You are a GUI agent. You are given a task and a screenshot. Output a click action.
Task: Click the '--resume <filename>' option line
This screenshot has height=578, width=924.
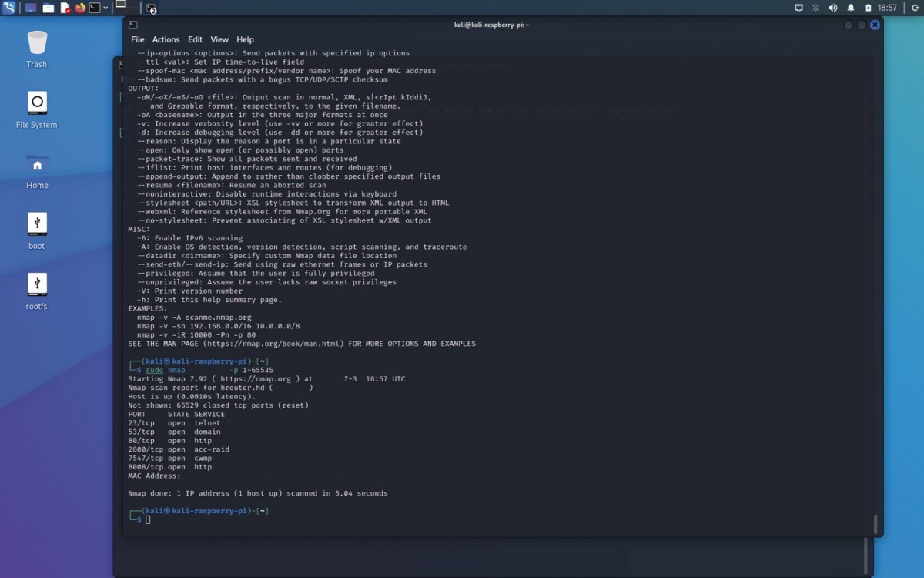click(232, 186)
